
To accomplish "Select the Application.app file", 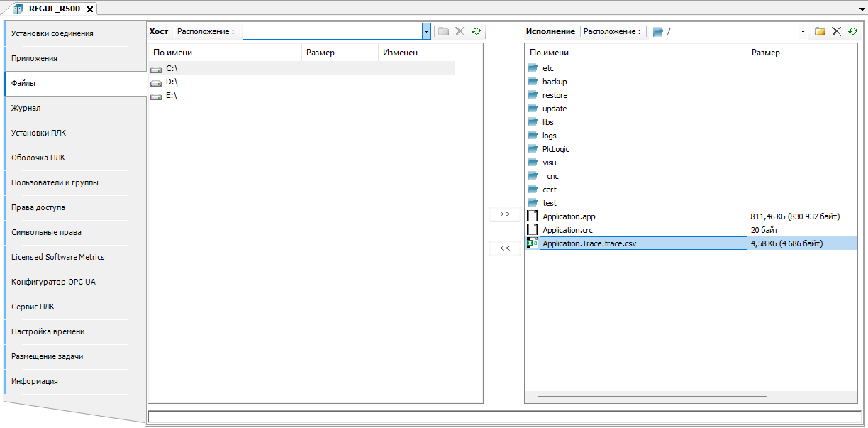I will pyautogui.click(x=569, y=216).
